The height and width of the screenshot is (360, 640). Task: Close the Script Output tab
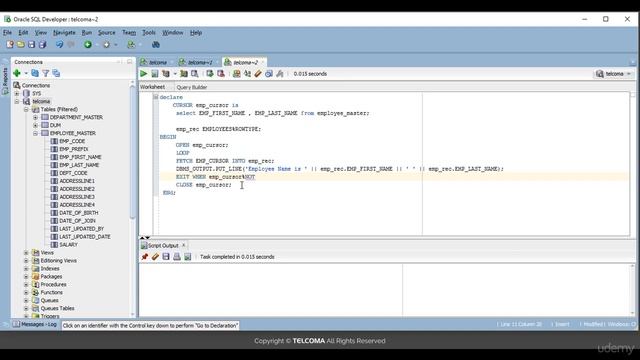[184, 245]
